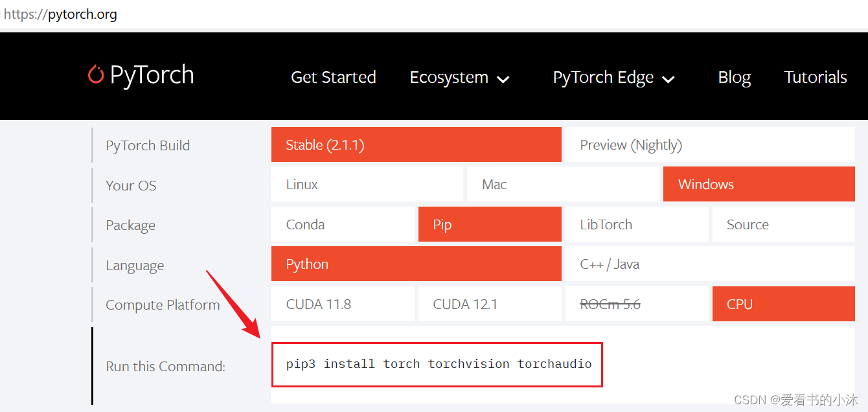Go to the Blog page
Screen dimensions: 868x412
pyautogui.click(x=735, y=78)
